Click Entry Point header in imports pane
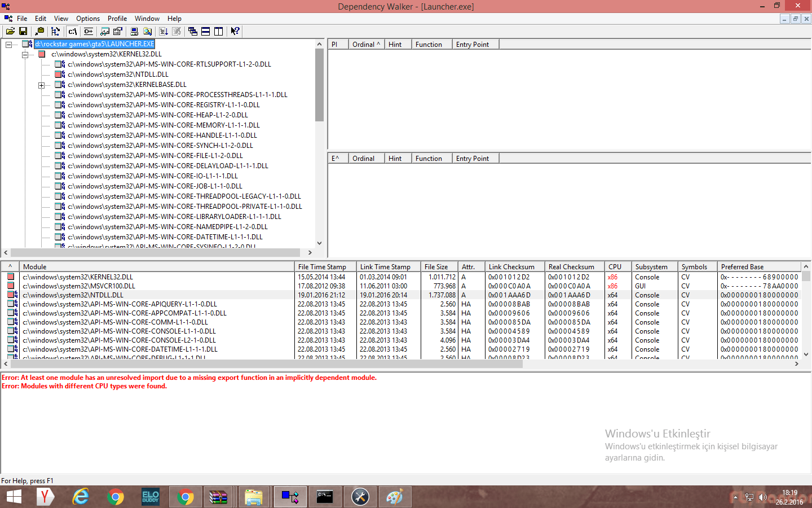 pos(475,45)
